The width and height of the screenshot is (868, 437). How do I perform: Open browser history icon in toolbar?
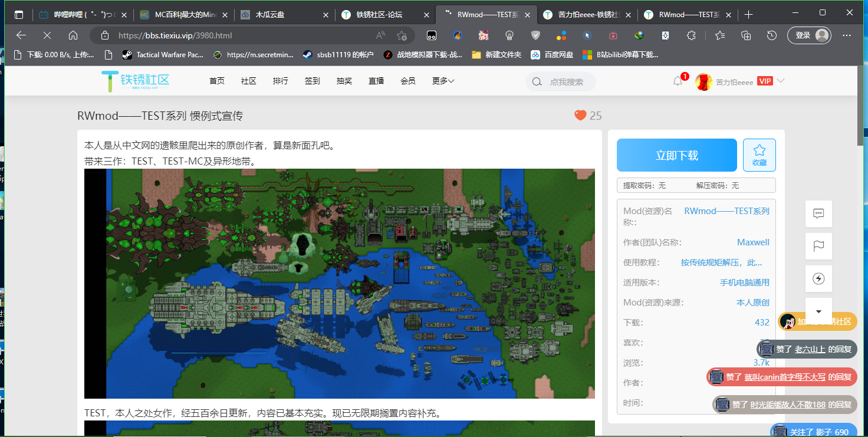(x=771, y=35)
